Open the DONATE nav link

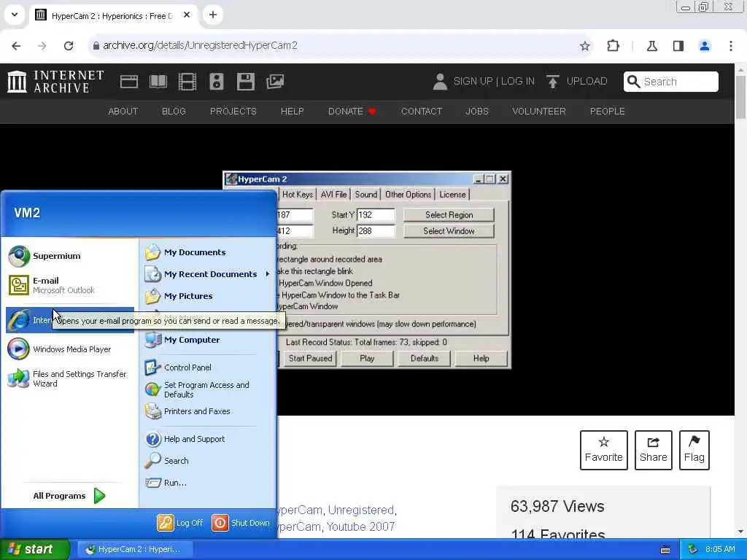coord(352,112)
